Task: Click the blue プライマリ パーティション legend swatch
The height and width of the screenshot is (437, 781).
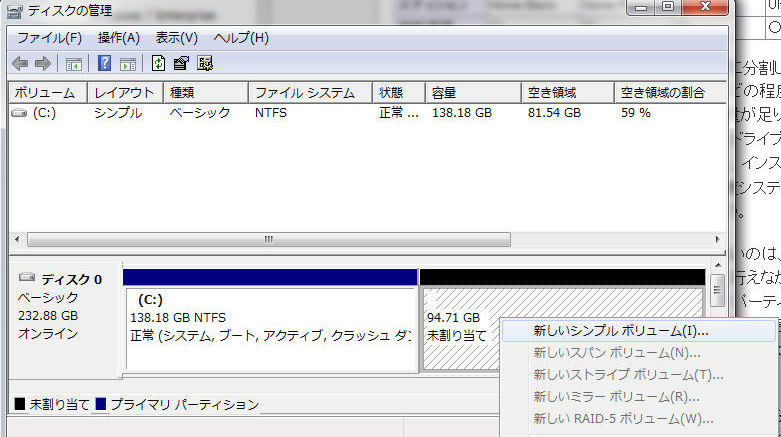Action: click(101, 404)
